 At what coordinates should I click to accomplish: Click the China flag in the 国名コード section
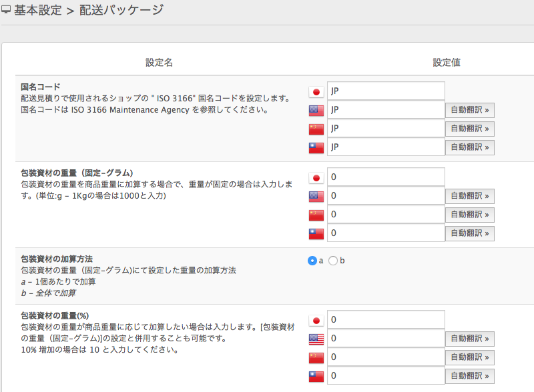[316, 129]
